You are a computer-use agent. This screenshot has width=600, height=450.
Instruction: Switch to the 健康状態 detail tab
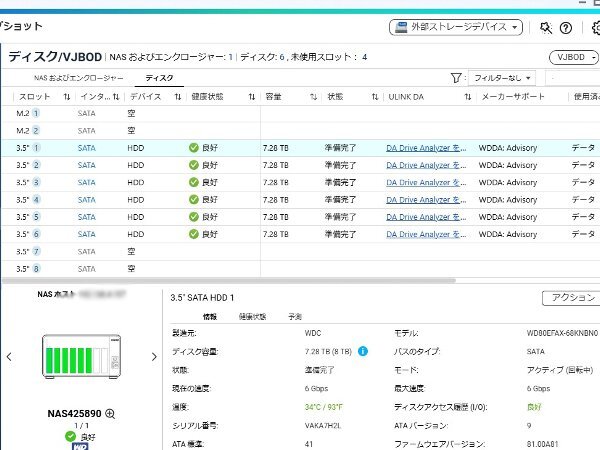[252, 316]
